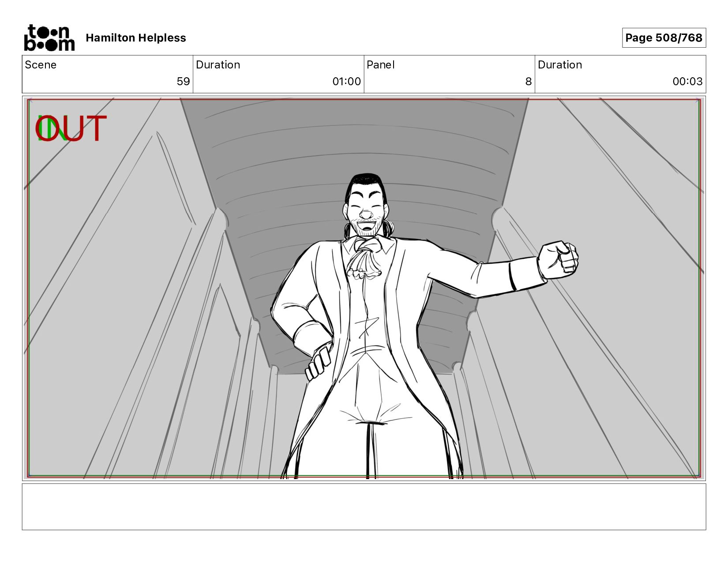Select the 'Scene' header label
Screen dimensions: 728x563
(x=41, y=65)
